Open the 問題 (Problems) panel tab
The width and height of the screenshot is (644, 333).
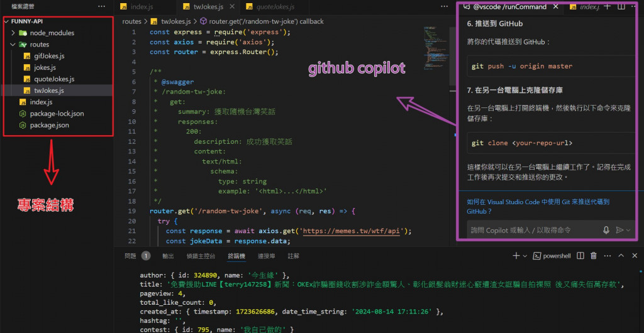130,256
